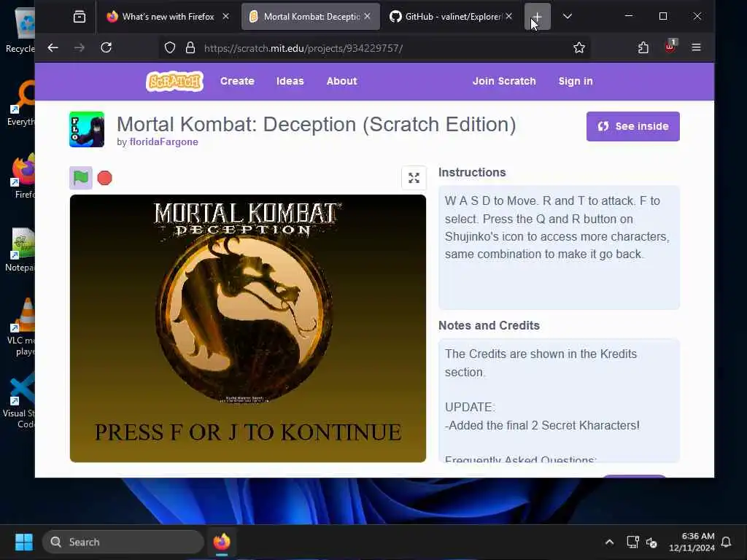Click the green flag to start the project
Image resolution: width=747 pixels, height=560 pixels.
80,178
